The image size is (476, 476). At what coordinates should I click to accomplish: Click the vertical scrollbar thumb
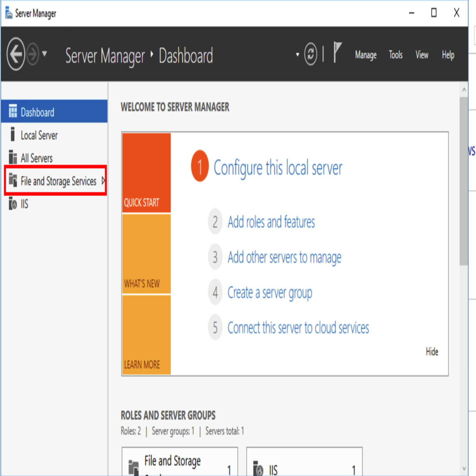pos(463,181)
